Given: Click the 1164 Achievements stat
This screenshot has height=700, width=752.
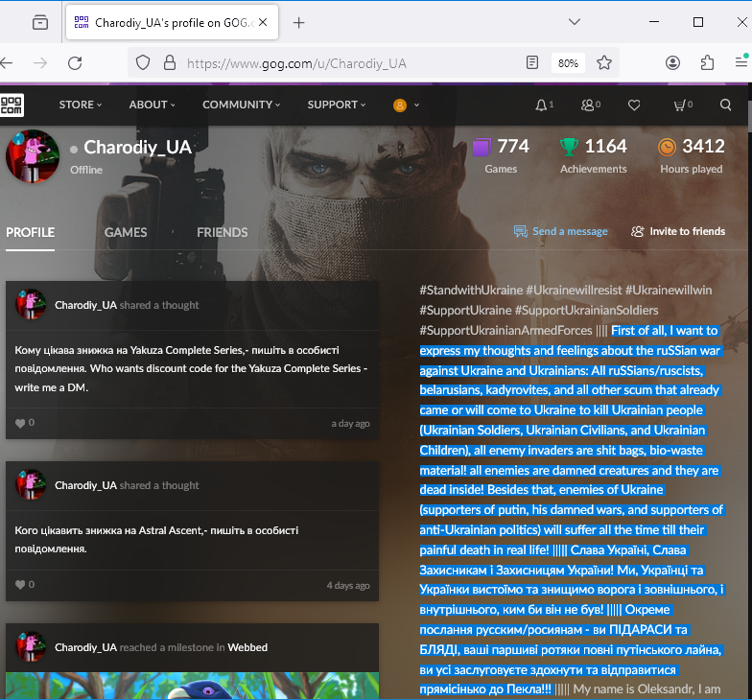Looking at the screenshot, I should [x=593, y=155].
